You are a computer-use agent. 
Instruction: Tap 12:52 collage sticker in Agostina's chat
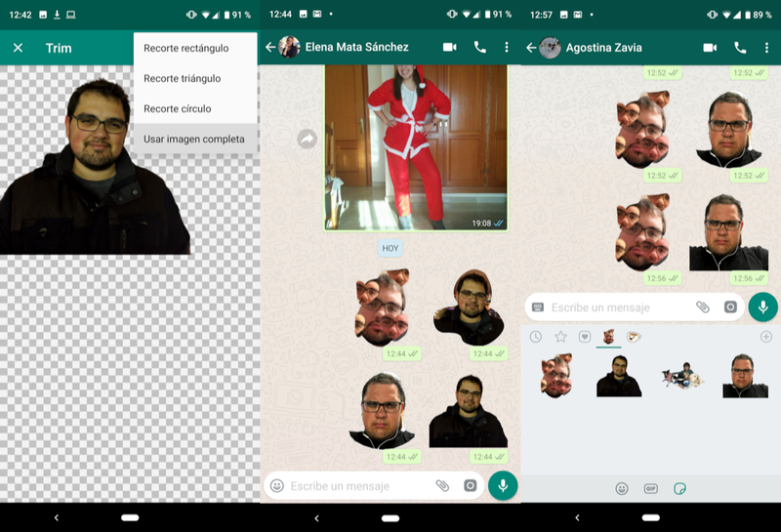(643, 130)
